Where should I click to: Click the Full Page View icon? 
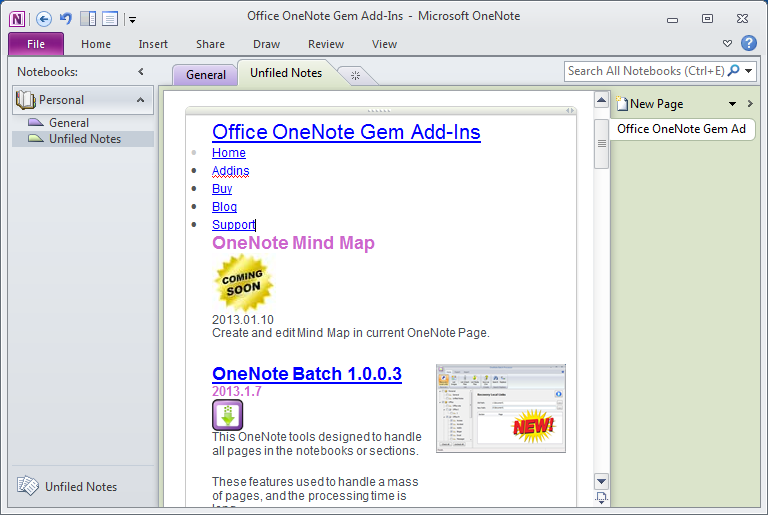coord(110,19)
